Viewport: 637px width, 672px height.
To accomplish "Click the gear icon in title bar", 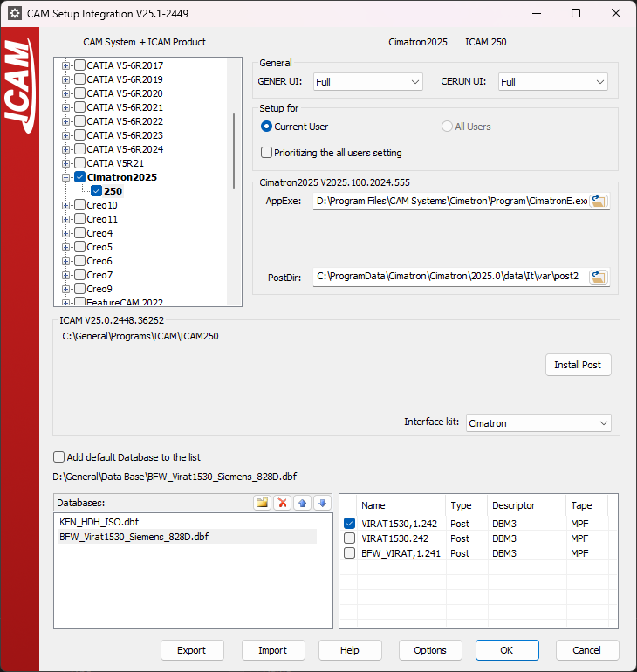I will pyautogui.click(x=15, y=13).
